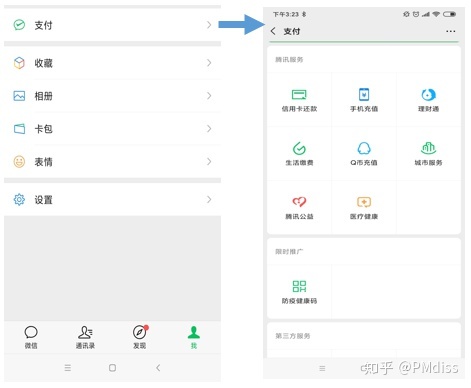Click the 支付 page title text
This screenshot has height=388, width=471.
pos(292,31)
